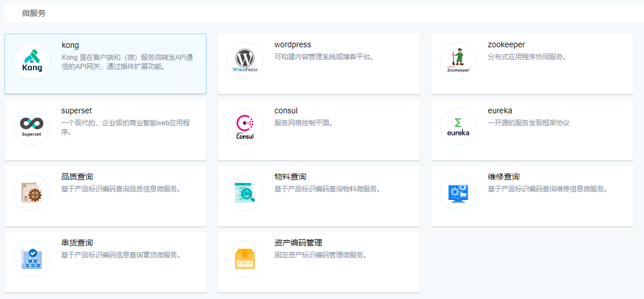644x299 pixels.
Task: Click the 品质查询 gear icon
Action: click(32, 192)
